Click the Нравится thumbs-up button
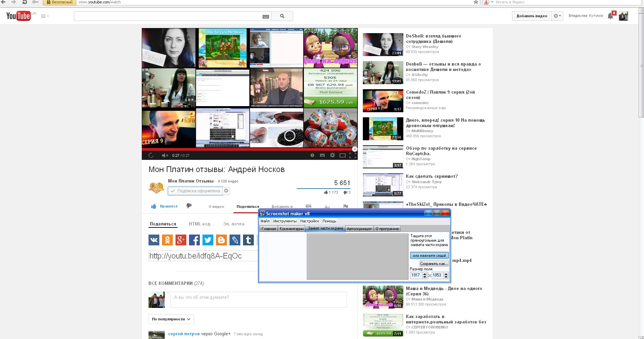The height and width of the screenshot is (339, 644). pyautogui.click(x=164, y=206)
